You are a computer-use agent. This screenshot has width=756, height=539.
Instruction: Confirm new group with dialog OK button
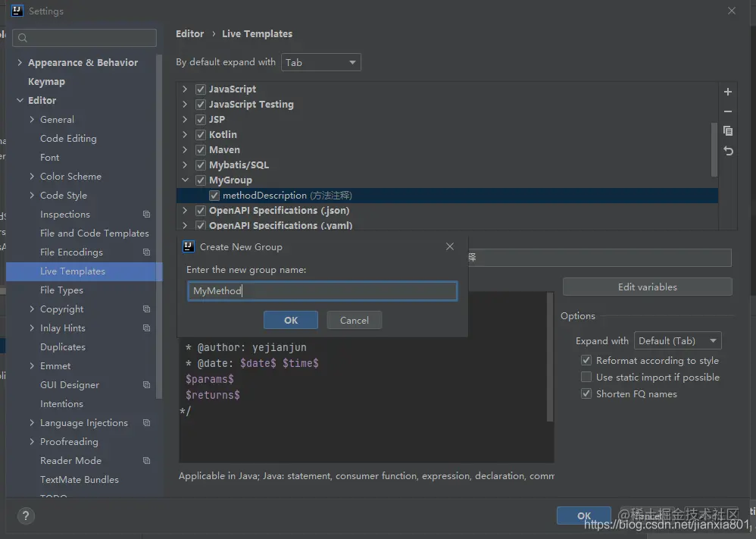[x=291, y=321]
